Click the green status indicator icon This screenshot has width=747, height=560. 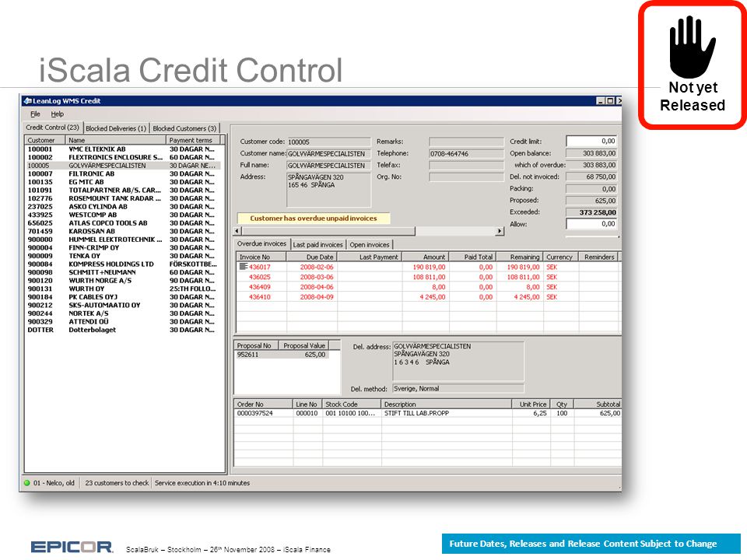coord(27,483)
